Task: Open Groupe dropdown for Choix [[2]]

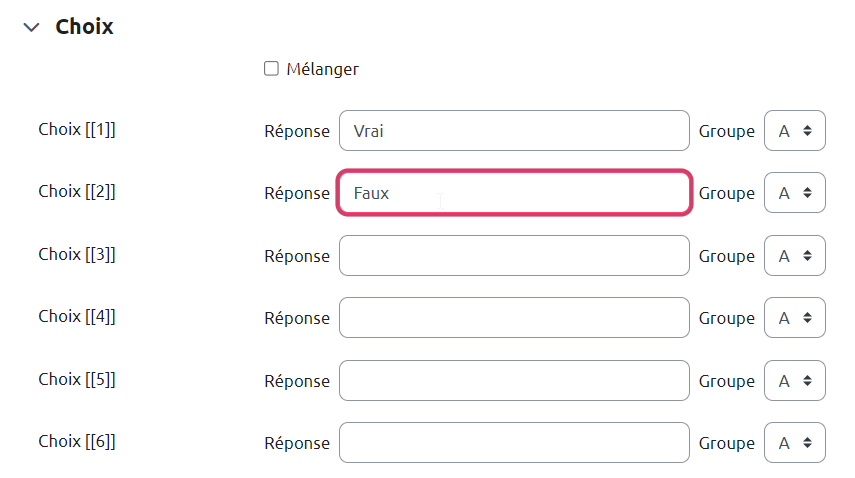Action: [794, 193]
